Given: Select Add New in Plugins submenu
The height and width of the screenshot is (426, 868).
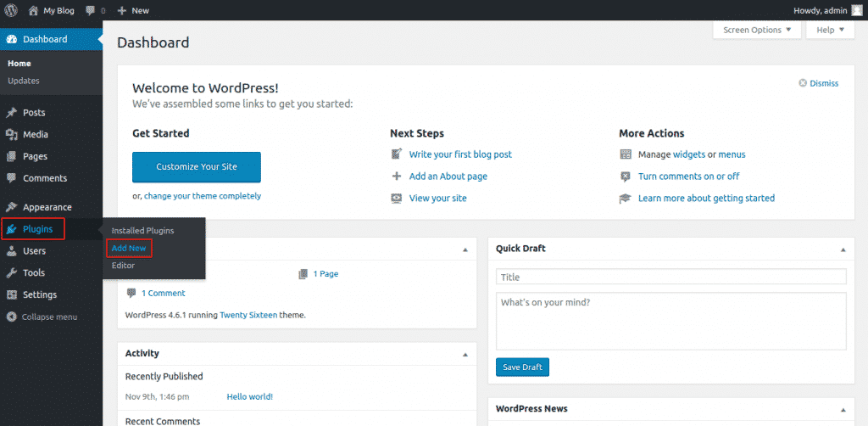Looking at the screenshot, I should pos(129,248).
